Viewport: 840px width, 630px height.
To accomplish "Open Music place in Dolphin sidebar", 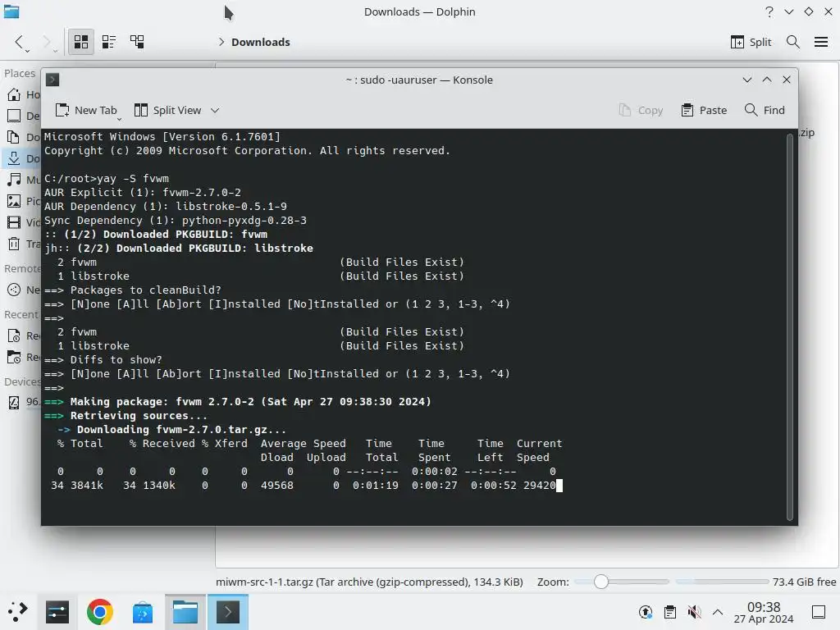I will pyautogui.click(x=24, y=180).
